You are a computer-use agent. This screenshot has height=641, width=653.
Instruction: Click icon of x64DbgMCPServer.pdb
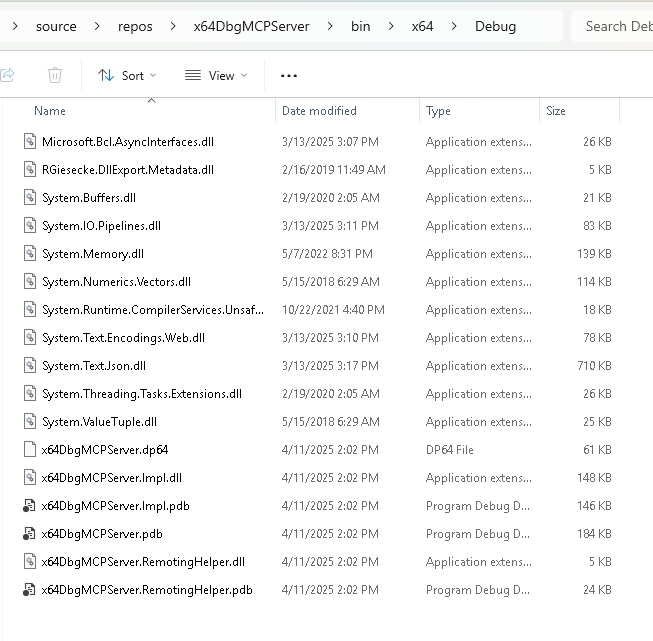coord(29,534)
